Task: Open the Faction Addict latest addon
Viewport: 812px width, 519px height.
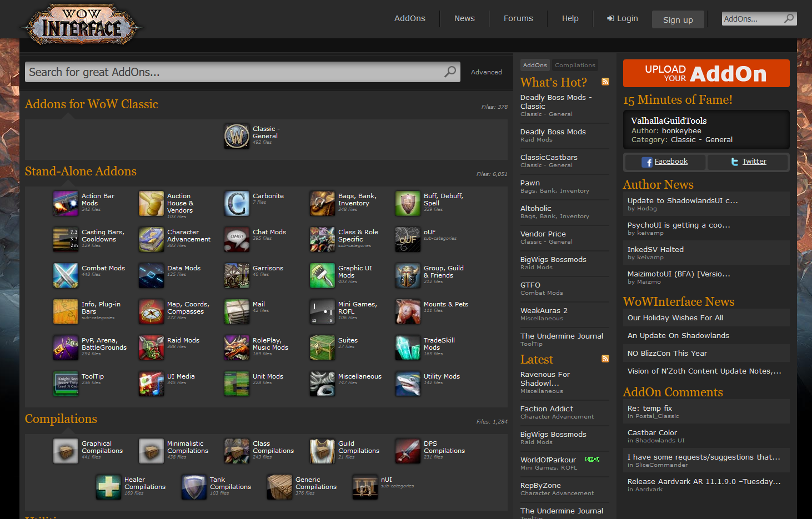Action: coord(547,409)
